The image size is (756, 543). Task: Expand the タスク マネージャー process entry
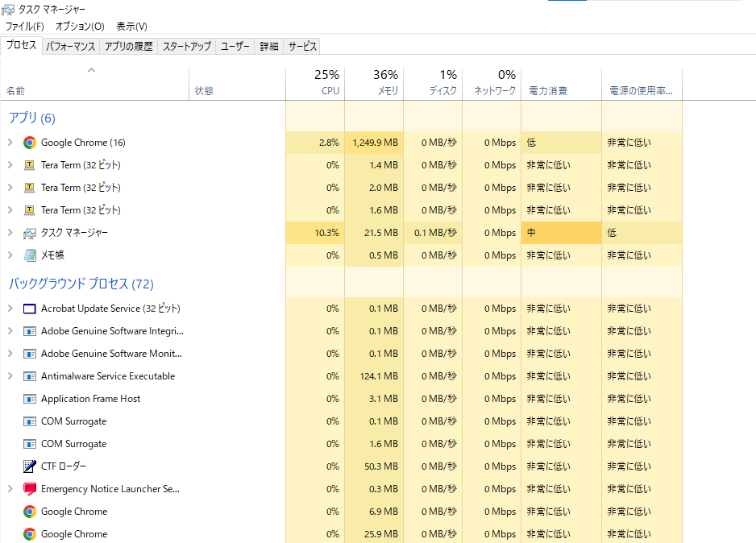pos(10,233)
